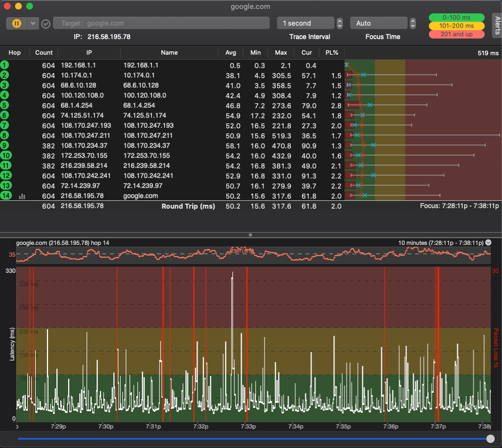Click the Name column header
This screenshot has height=448, width=502.
(169, 52)
